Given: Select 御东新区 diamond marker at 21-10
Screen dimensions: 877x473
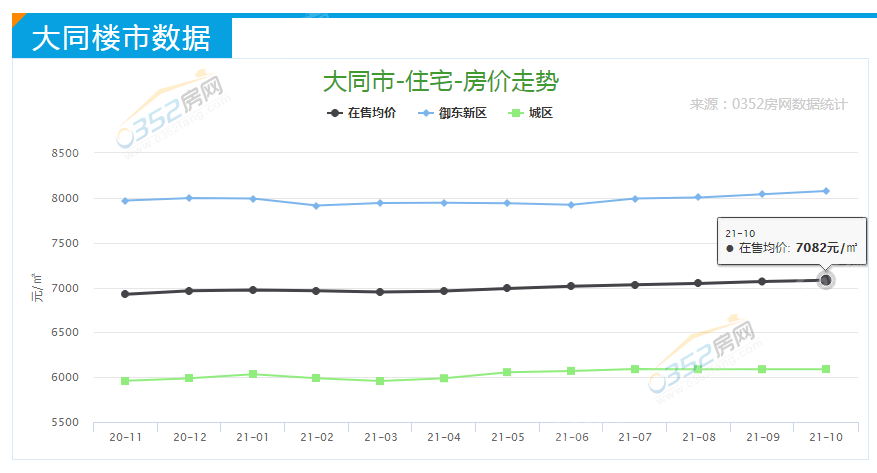Looking at the screenshot, I should coord(826,191).
